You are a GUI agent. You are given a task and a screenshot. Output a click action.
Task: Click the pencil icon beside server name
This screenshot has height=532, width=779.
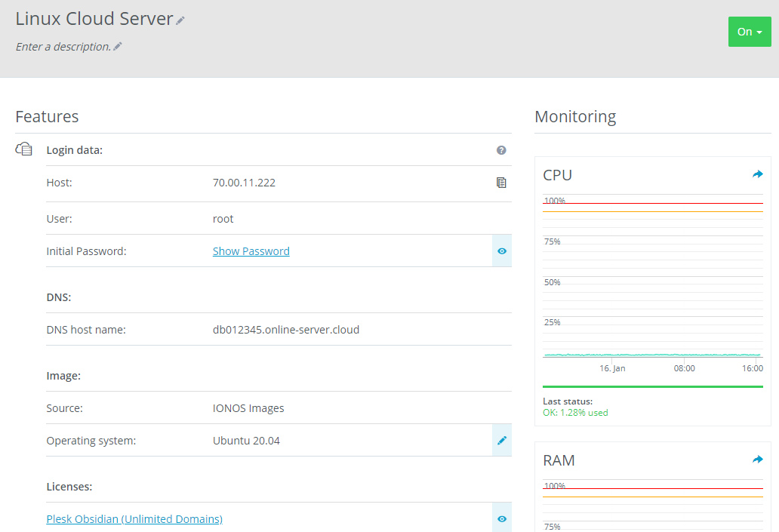click(x=180, y=21)
